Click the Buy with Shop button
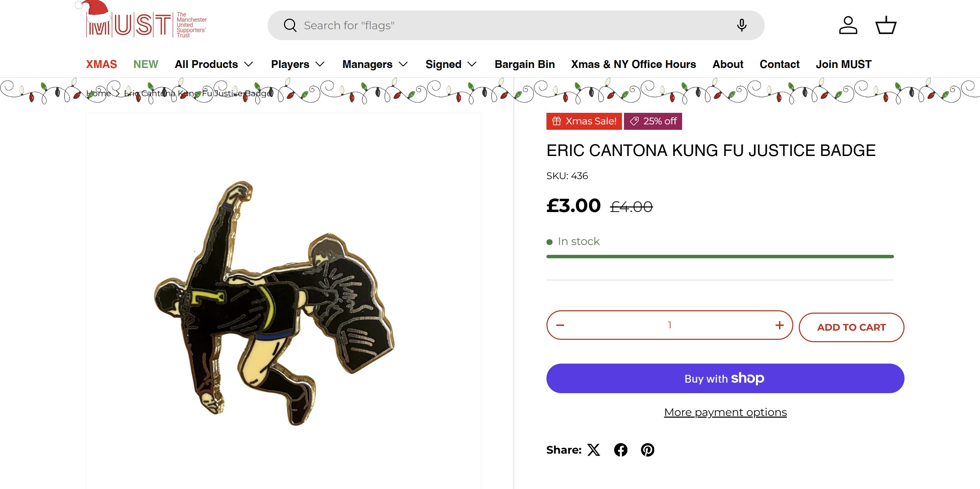The width and height of the screenshot is (980, 489). pyautogui.click(x=725, y=378)
